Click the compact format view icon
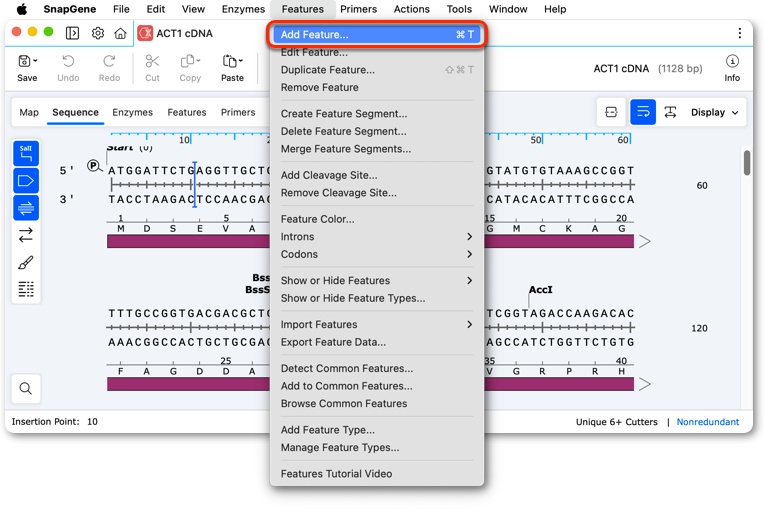 pyautogui.click(x=611, y=112)
